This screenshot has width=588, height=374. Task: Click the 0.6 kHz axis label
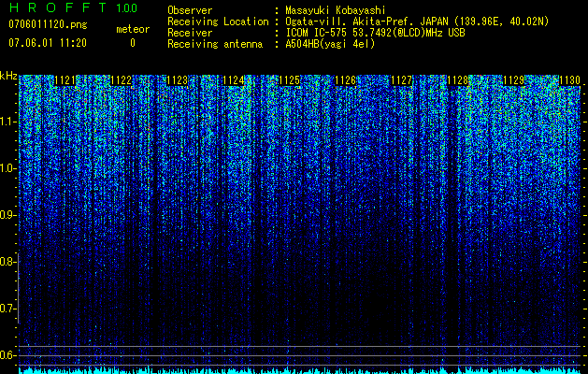click(7, 355)
